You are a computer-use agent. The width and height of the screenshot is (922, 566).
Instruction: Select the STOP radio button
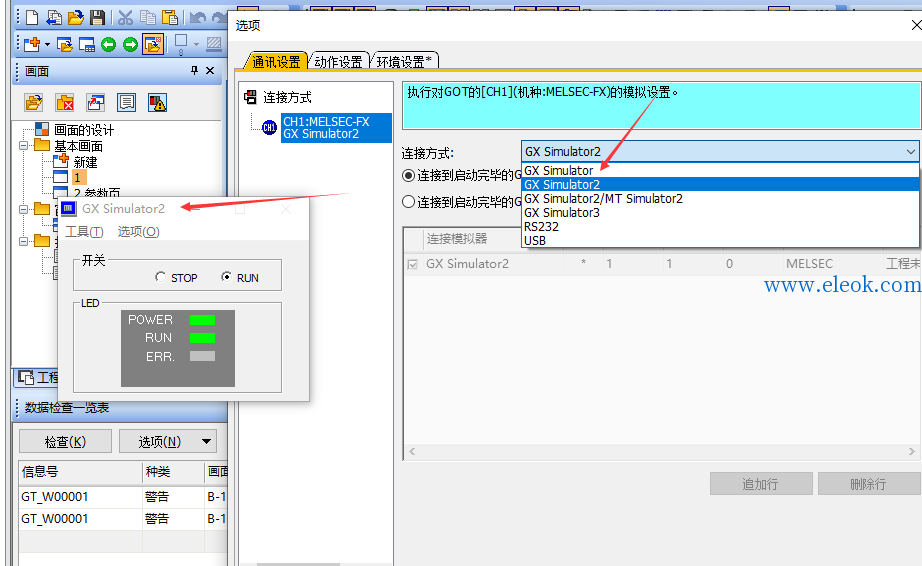tap(160, 276)
